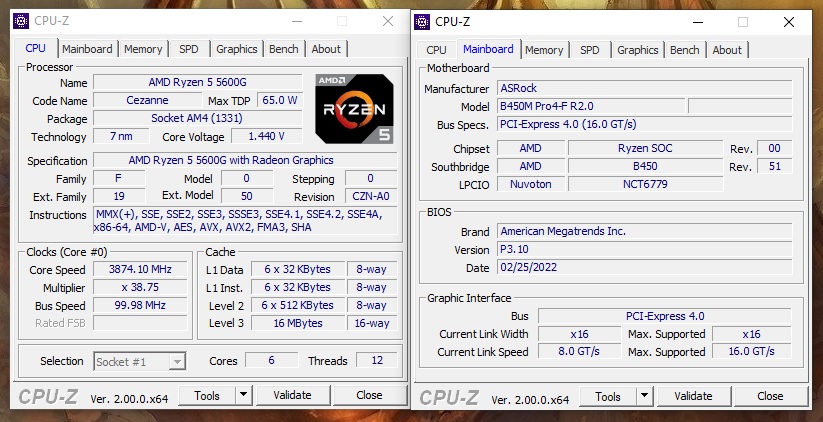Click Cores value 6
823x422 pixels.
(x=271, y=361)
